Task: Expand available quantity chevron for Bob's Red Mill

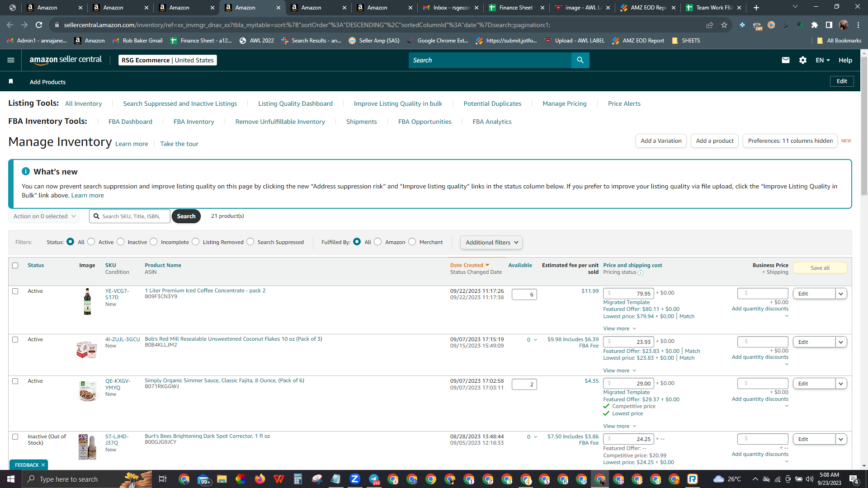Action: point(535,340)
